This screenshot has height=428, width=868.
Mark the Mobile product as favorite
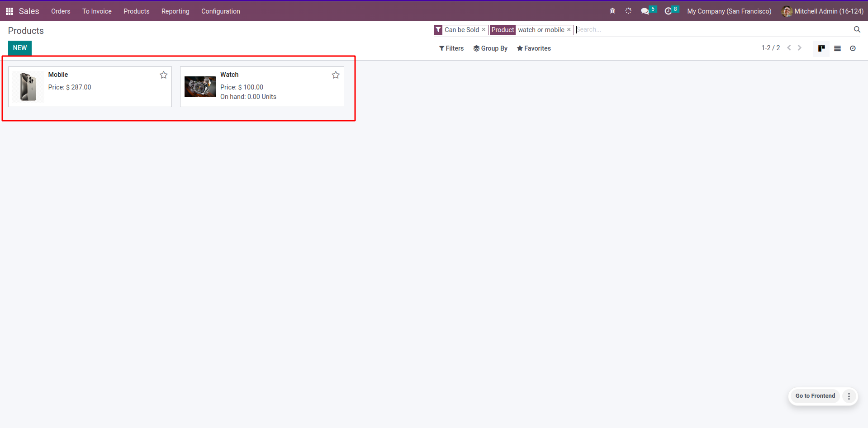click(164, 75)
